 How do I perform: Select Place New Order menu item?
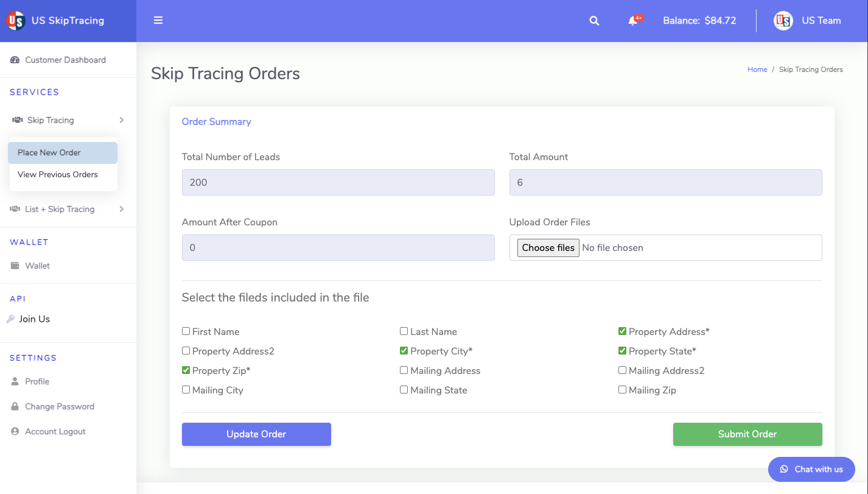coord(63,153)
